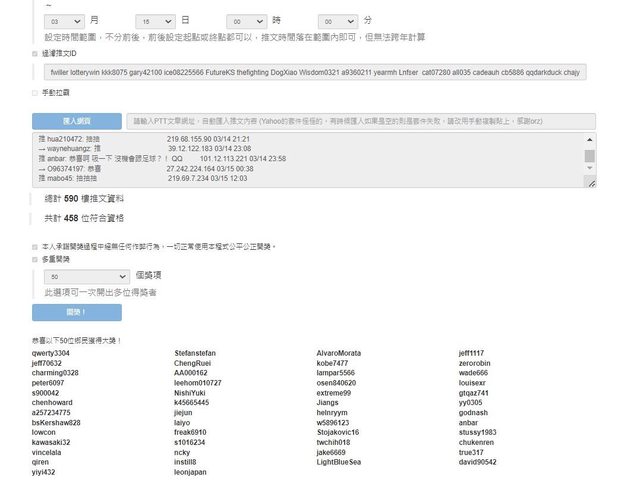Click inside the imported comments text area
Image resolution: width=640 pixels, height=480 pixels.
[x=300, y=160]
